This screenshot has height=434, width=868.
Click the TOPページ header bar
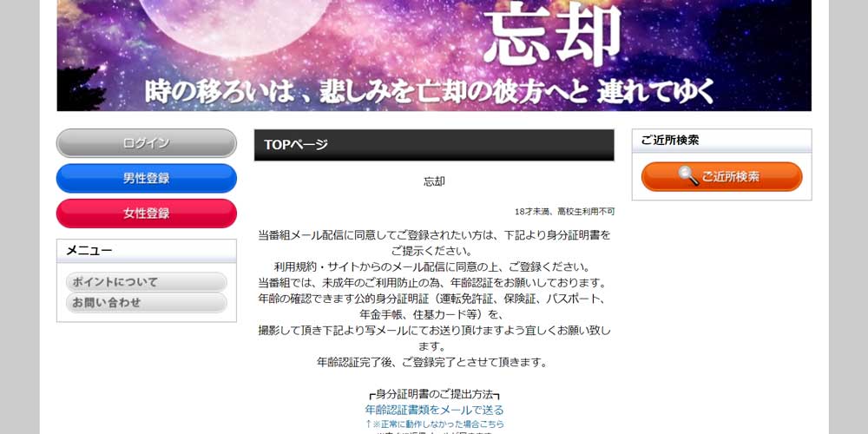[434, 145]
